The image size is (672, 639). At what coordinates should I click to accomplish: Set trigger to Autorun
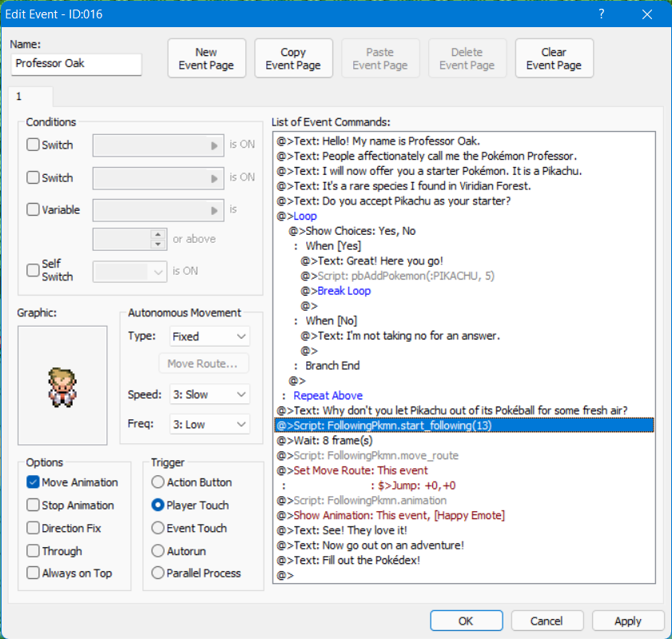pos(158,551)
